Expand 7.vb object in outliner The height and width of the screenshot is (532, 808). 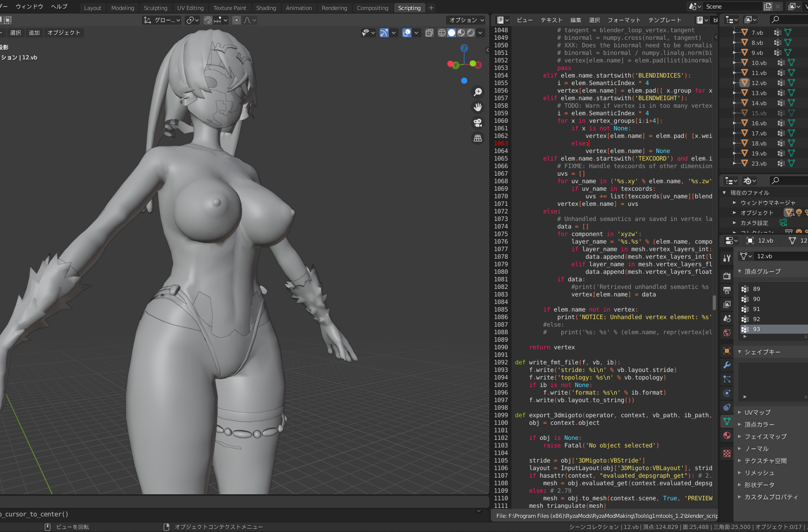734,33
